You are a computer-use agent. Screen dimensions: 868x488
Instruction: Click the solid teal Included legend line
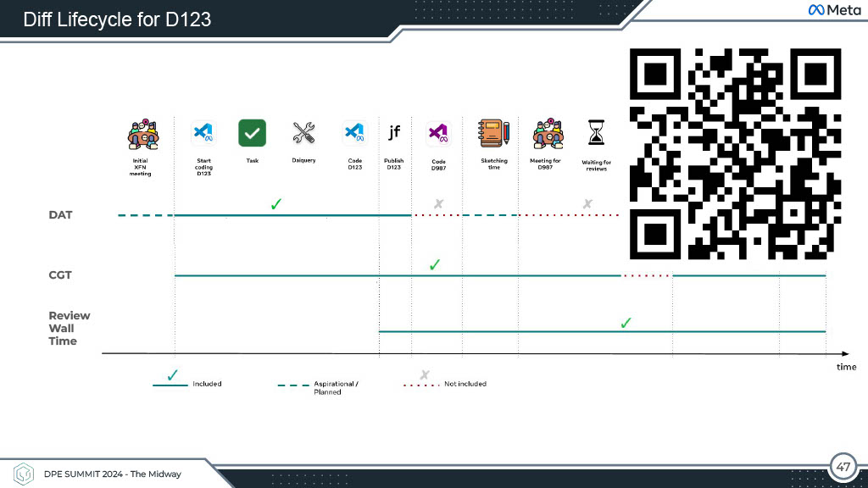pyautogui.click(x=170, y=385)
